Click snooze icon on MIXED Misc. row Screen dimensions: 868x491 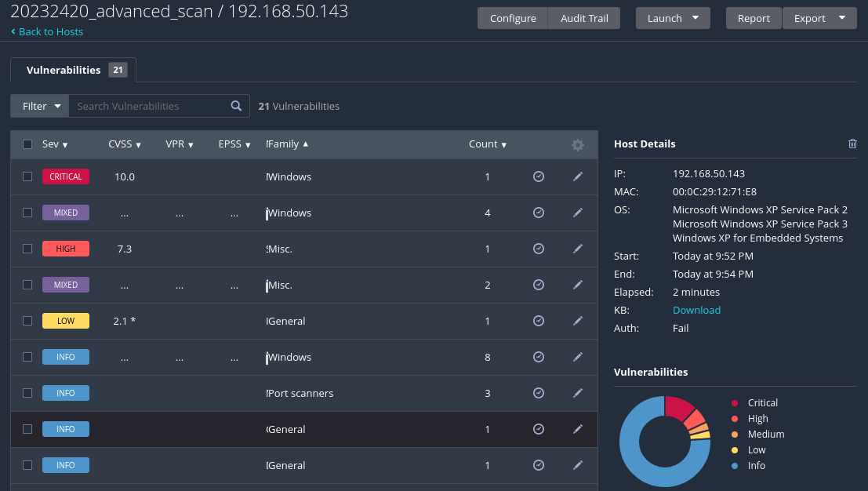point(539,285)
